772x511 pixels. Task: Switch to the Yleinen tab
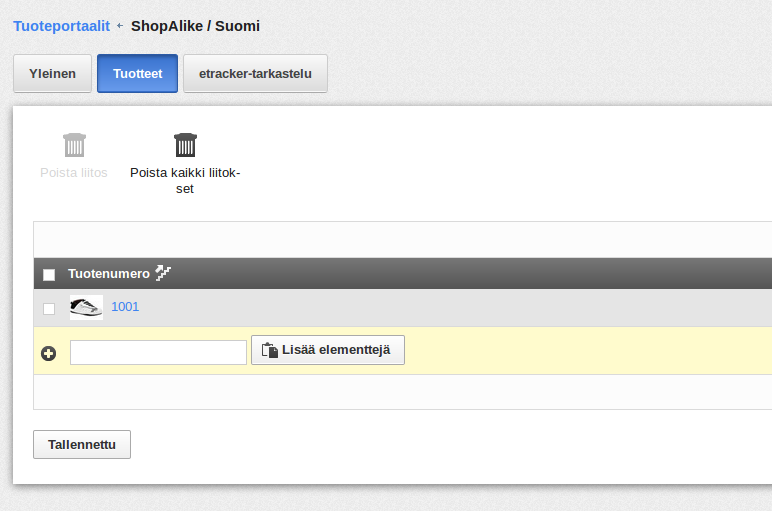(x=52, y=73)
